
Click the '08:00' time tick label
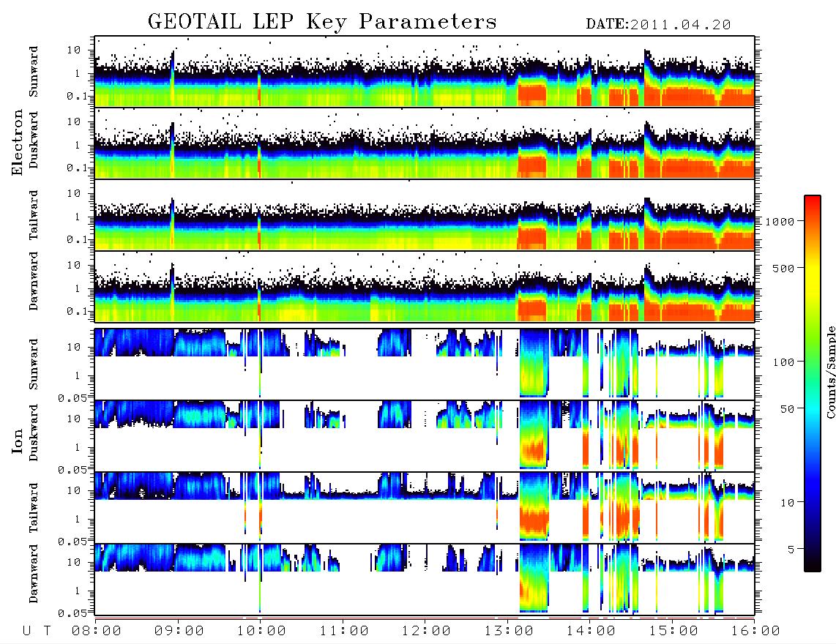(x=97, y=631)
